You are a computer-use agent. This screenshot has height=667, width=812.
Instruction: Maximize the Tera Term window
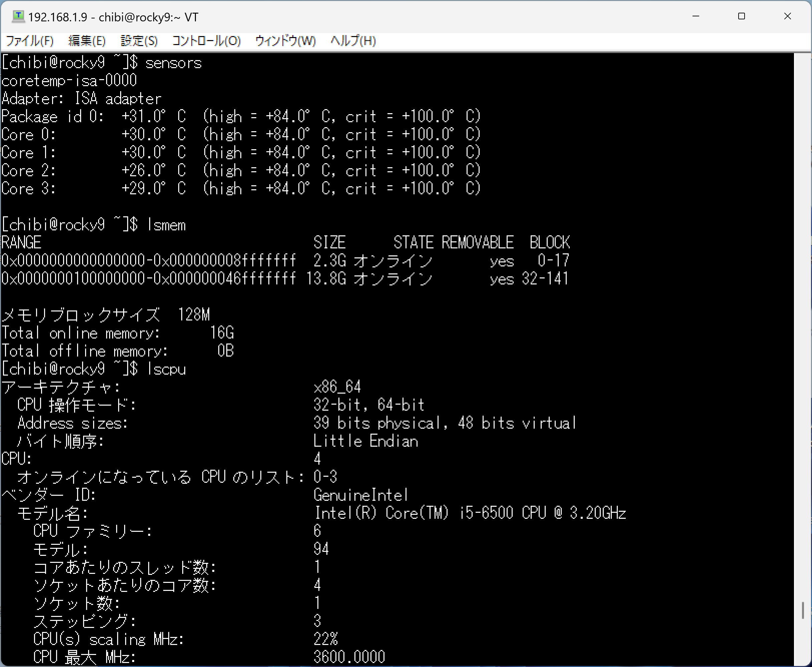(x=741, y=16)
